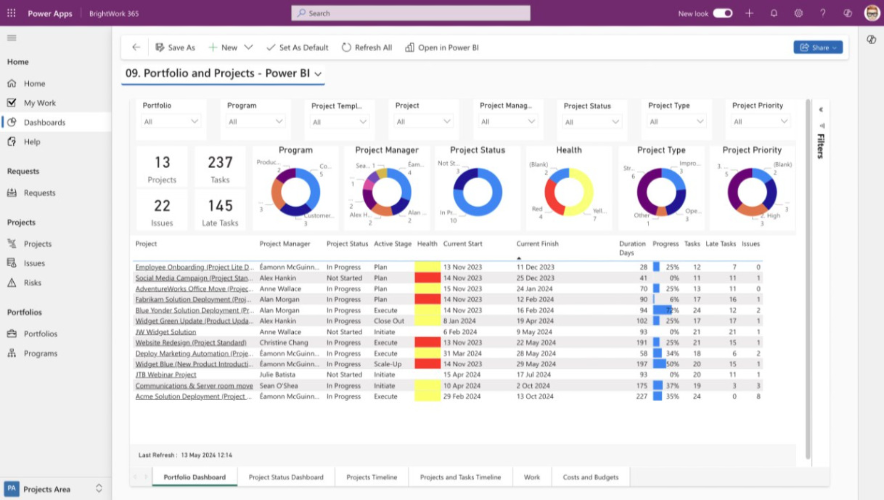Switch to Costs and Budgets tab

[590, 477]
